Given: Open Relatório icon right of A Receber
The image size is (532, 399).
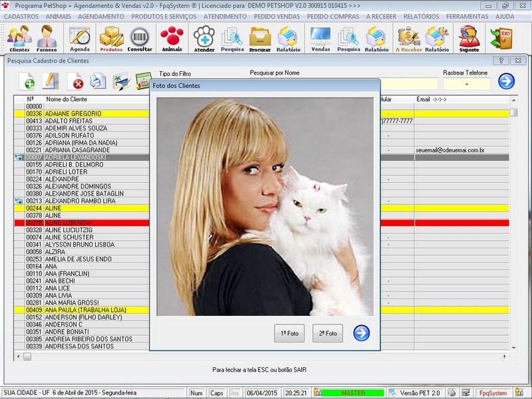Looking at the screenshot, I should (x=437, y=39).
